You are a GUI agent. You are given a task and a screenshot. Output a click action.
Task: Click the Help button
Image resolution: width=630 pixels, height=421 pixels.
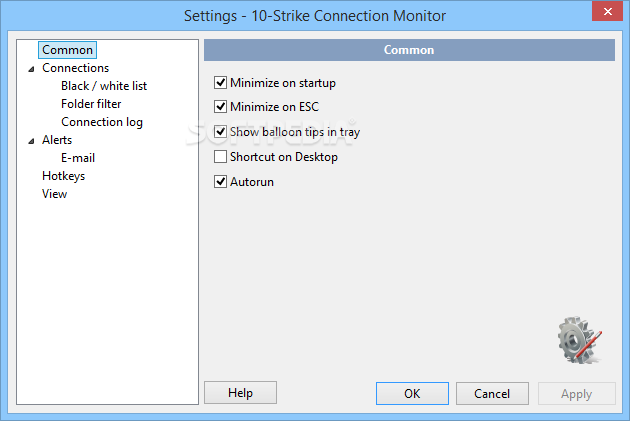[x=240, y=392]
